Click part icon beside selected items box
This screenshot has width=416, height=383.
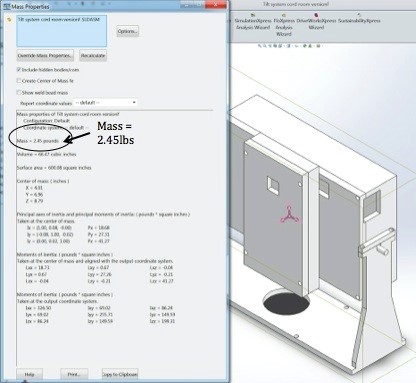click(x=9, y=20)
